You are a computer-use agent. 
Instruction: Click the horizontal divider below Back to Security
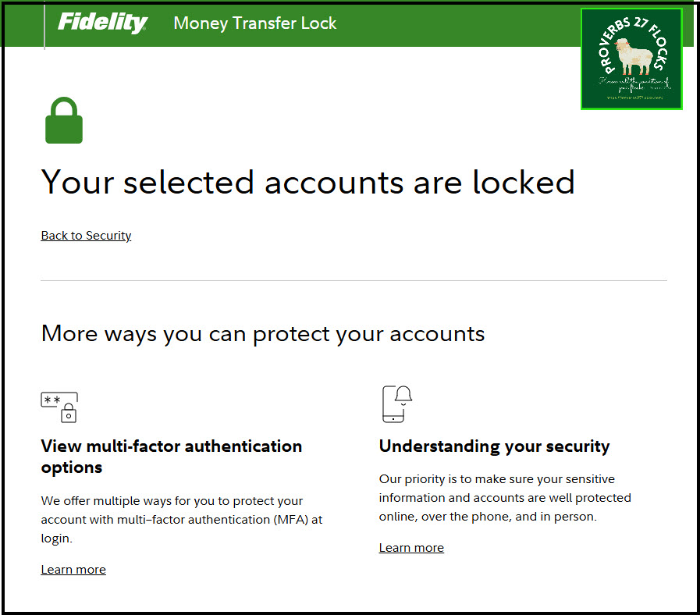(354, 280)
